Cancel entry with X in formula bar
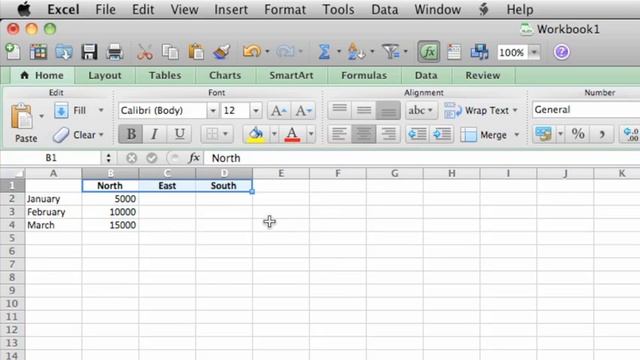The height and width of the screenshot is (360, 640). [131, 158]
